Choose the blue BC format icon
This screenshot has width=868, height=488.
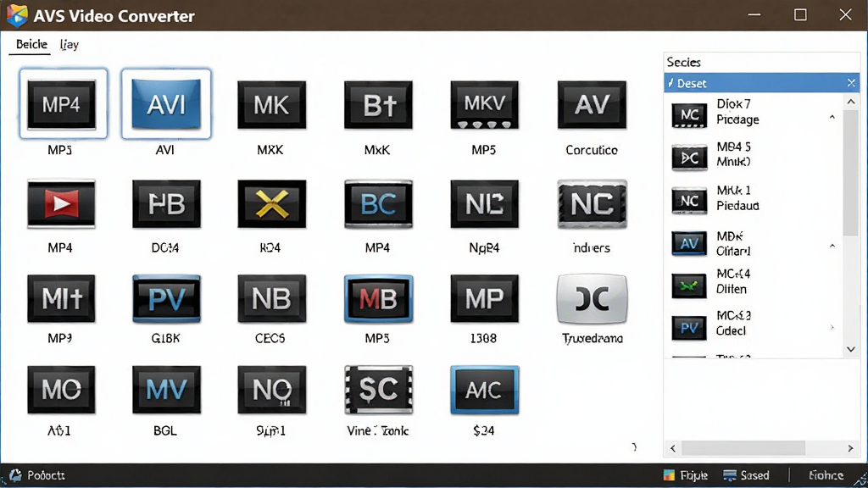378,203
